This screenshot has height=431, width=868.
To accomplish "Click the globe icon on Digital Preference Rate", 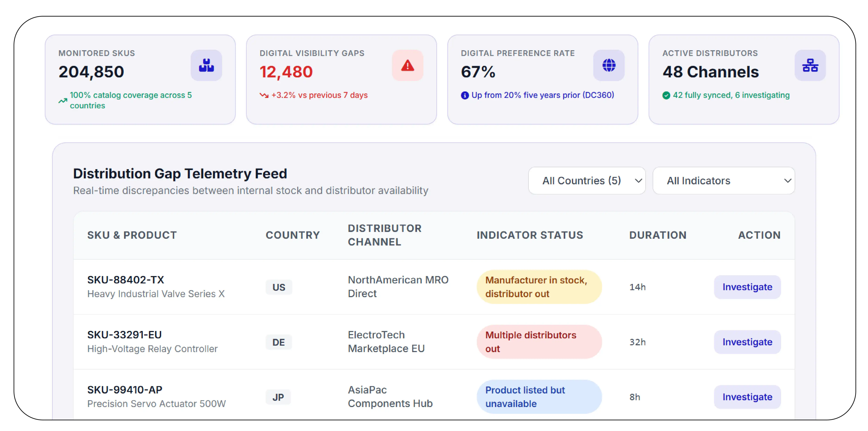I will [x=609, y=65].
